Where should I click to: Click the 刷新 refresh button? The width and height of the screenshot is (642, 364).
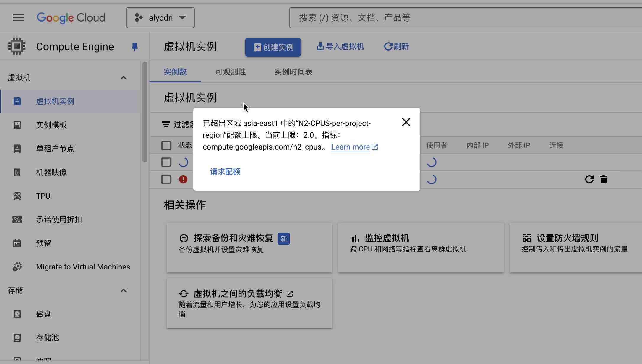coord(397,47)
